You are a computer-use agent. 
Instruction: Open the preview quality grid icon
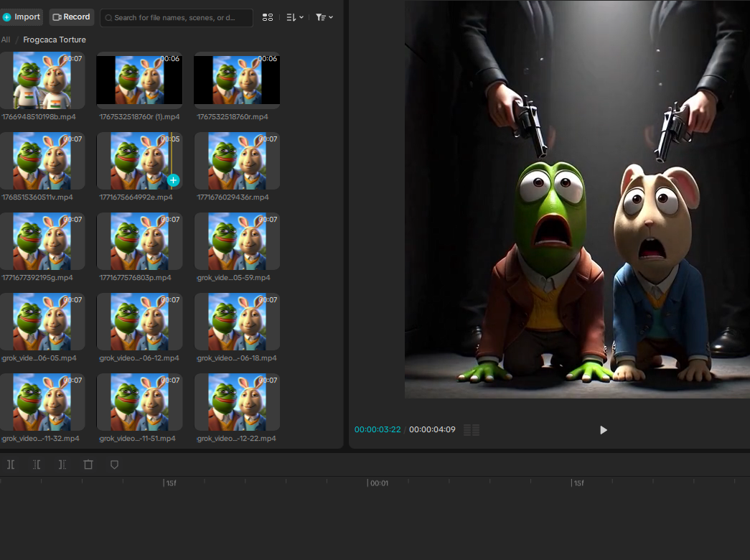[472, 430]
